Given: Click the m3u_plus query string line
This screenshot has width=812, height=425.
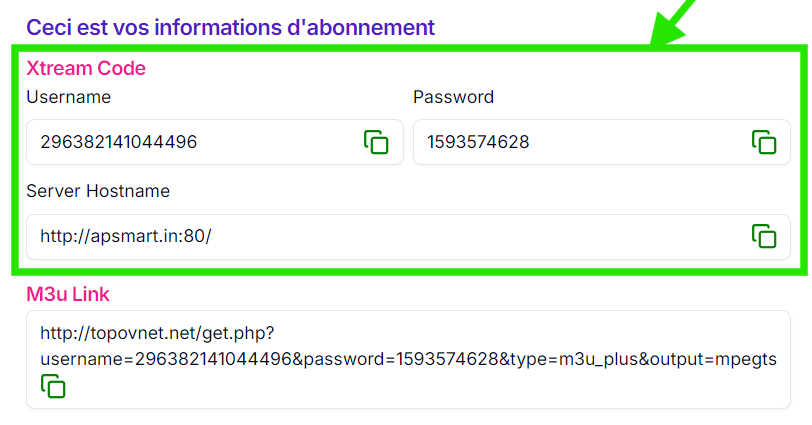Looking at the screenshot, I should [x=408, y=359].
